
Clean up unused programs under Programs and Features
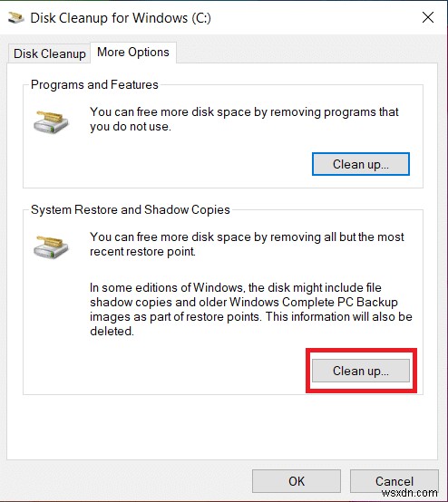pos(361,164)
